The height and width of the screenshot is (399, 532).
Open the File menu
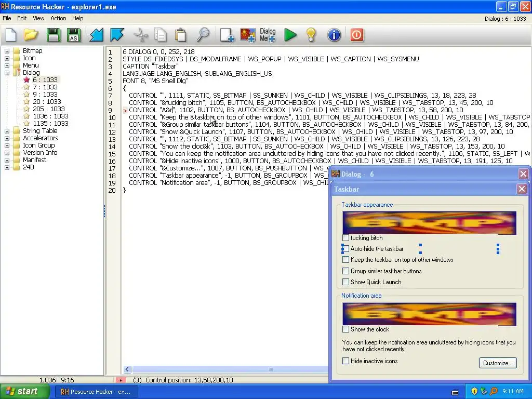click(7, 18)
